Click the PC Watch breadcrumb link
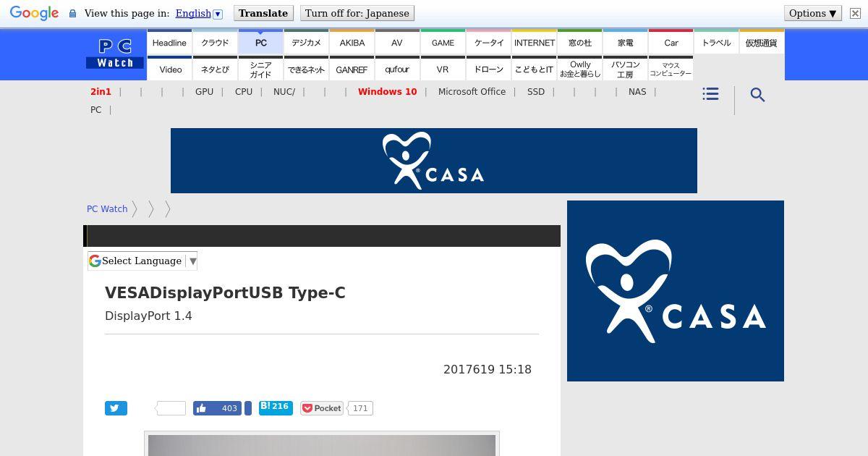868x456 pixels. click(107, 208)
